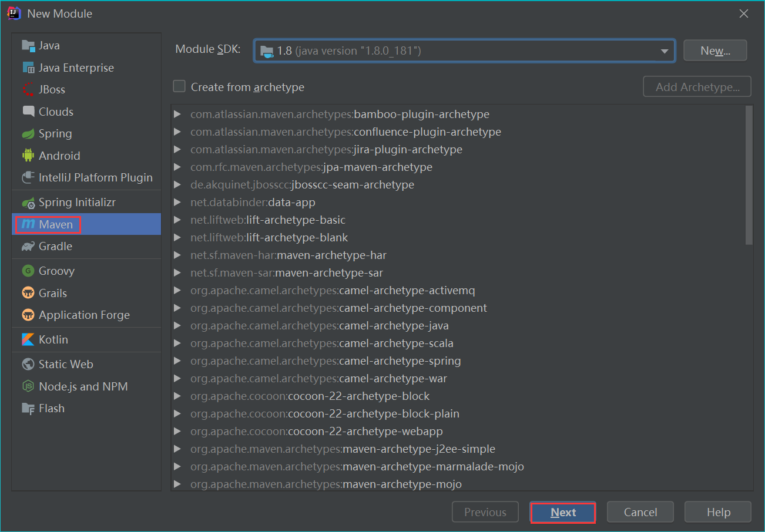Click the Clouds speech-bubble icon
The image size is (765, 532).
(x=28, y=112)
